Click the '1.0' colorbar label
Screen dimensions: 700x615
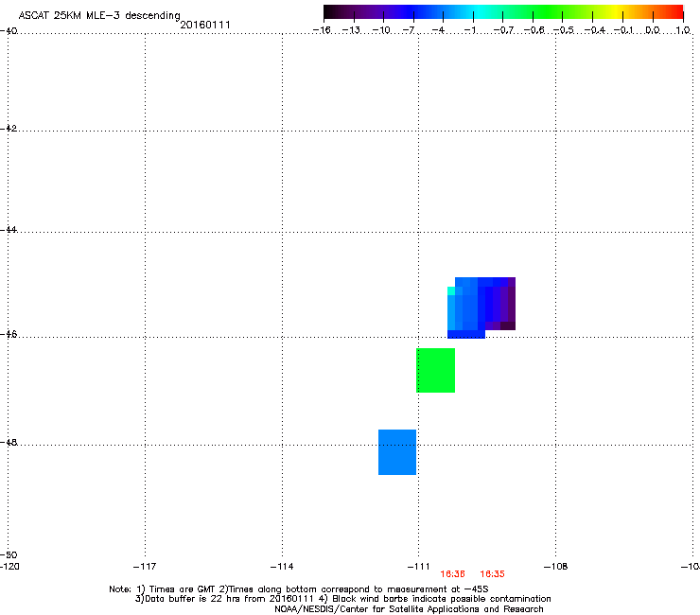683,30
